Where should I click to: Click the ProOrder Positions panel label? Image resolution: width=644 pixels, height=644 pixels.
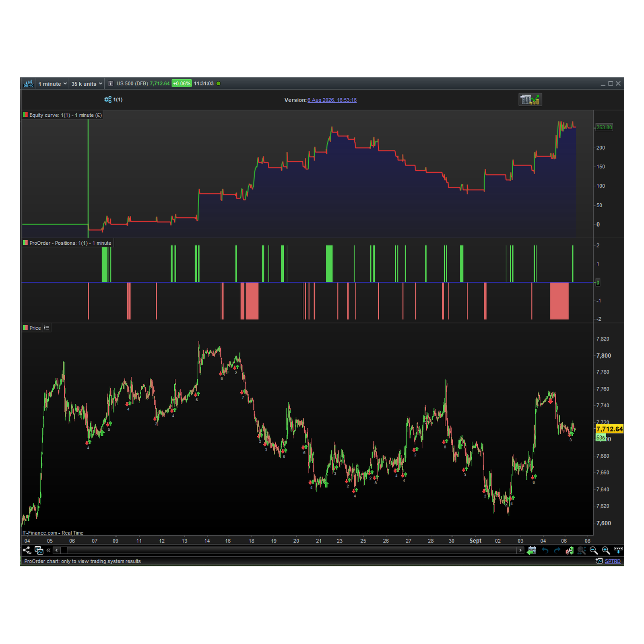(x=67, y=243)
